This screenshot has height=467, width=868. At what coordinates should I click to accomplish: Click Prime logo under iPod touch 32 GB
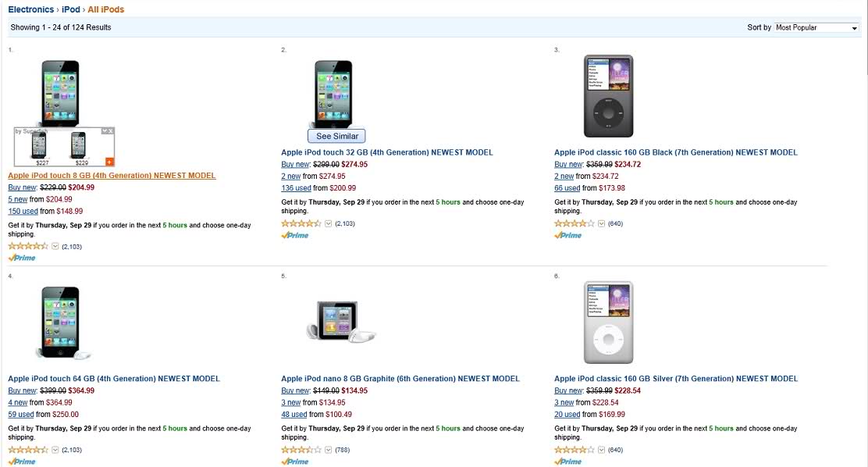pos(295,235)
